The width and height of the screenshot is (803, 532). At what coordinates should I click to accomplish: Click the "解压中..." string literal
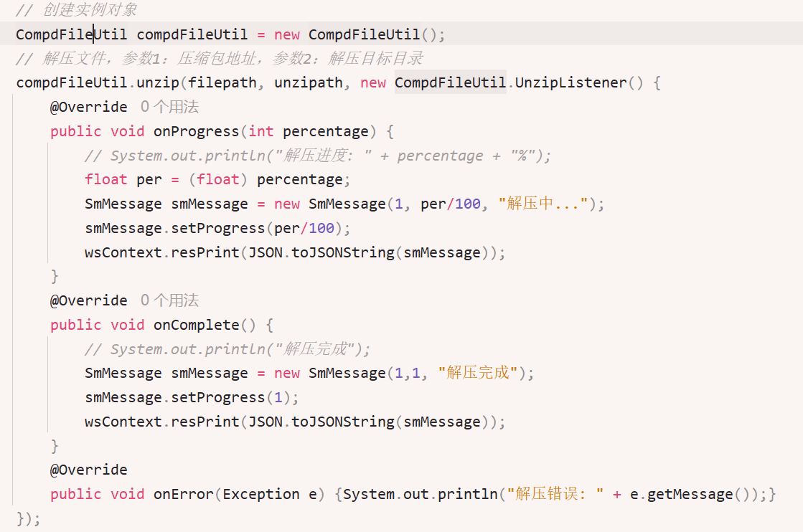543,204
